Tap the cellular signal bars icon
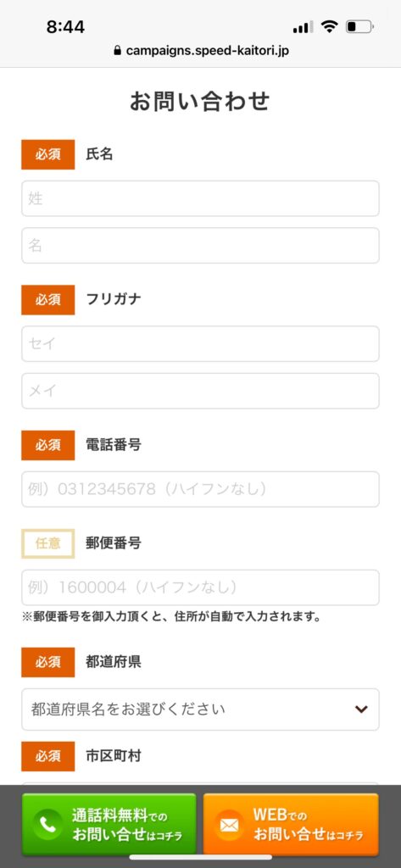401x868 pixels. (303, 27)
